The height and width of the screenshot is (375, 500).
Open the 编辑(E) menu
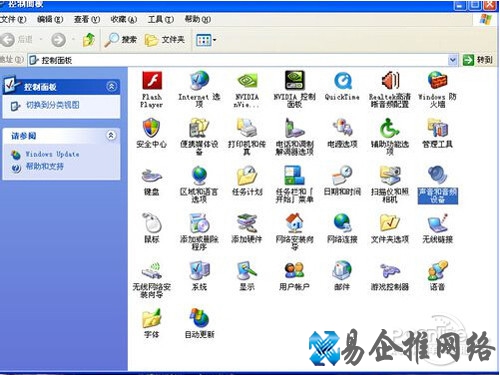pyautogui.click(x=50, y=19)
